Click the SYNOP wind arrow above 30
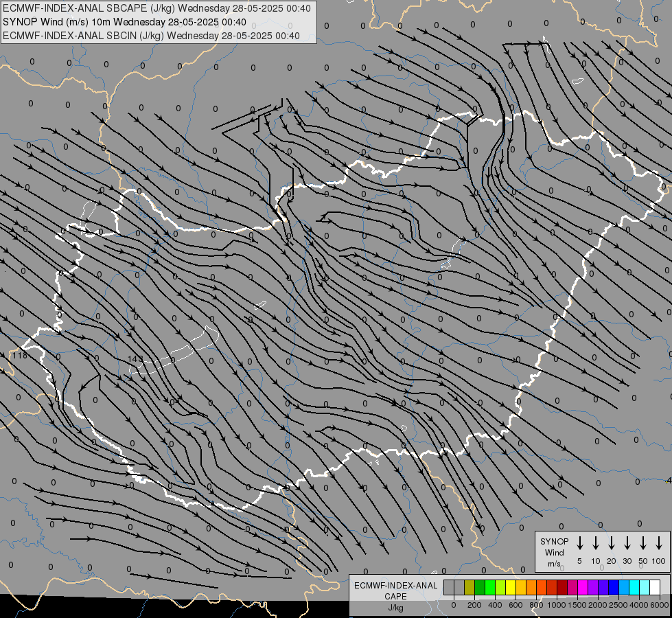The height and width of the screenshot is (618, 672). tap(627, 543)
